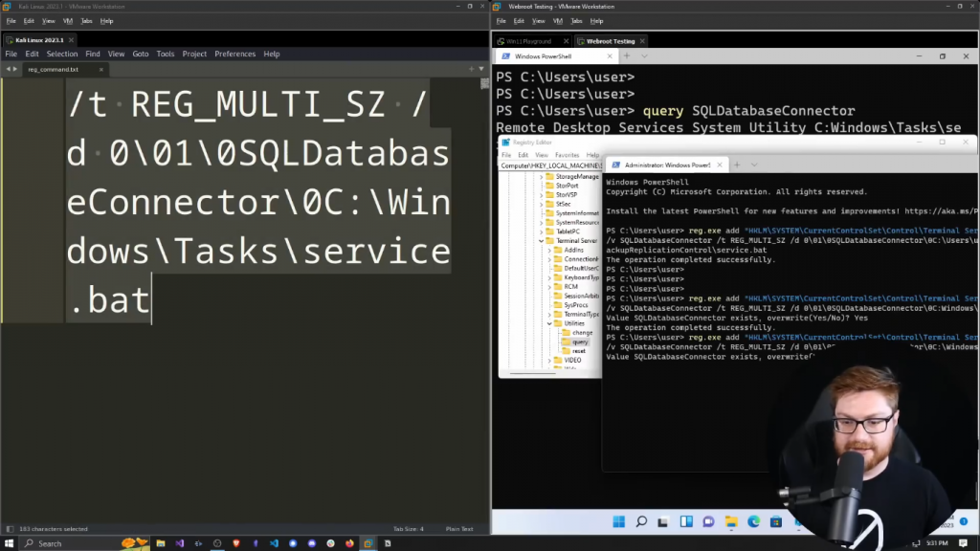Toggle the Sublime Text sidebar icon in status bar
The width and height of the screenshot is (980, 551).
tap(10, 529)
